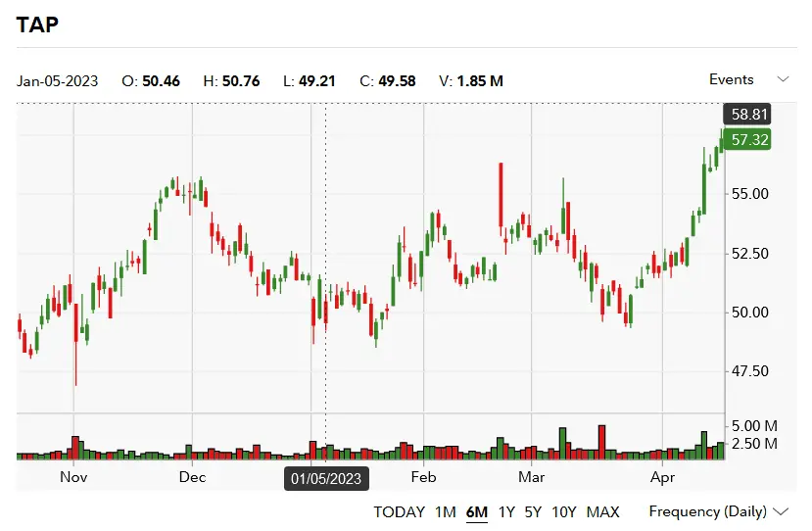Choose the 10Y time range
This screenshot has width=812, height=531.
pyautogui.click(x=564, y=512)
